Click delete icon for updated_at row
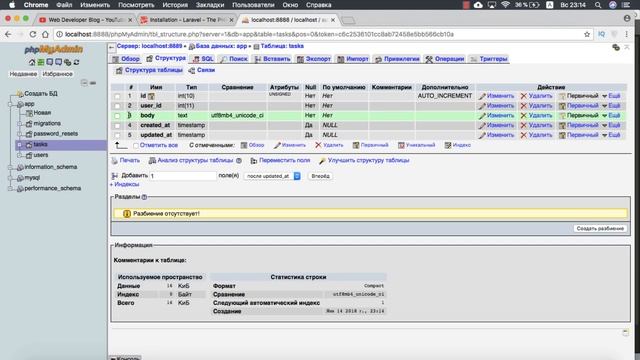Viewport: 640px width, 360px height. click(524, 135)
